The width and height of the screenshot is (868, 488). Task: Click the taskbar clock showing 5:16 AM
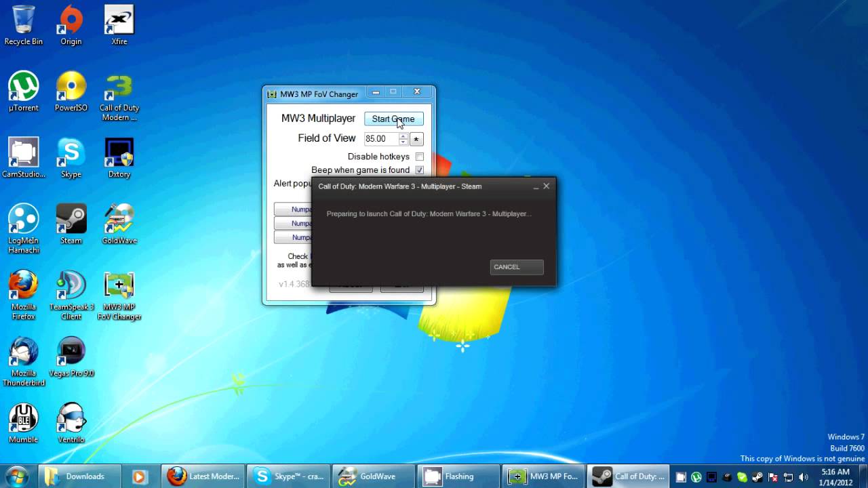point(835,476)
